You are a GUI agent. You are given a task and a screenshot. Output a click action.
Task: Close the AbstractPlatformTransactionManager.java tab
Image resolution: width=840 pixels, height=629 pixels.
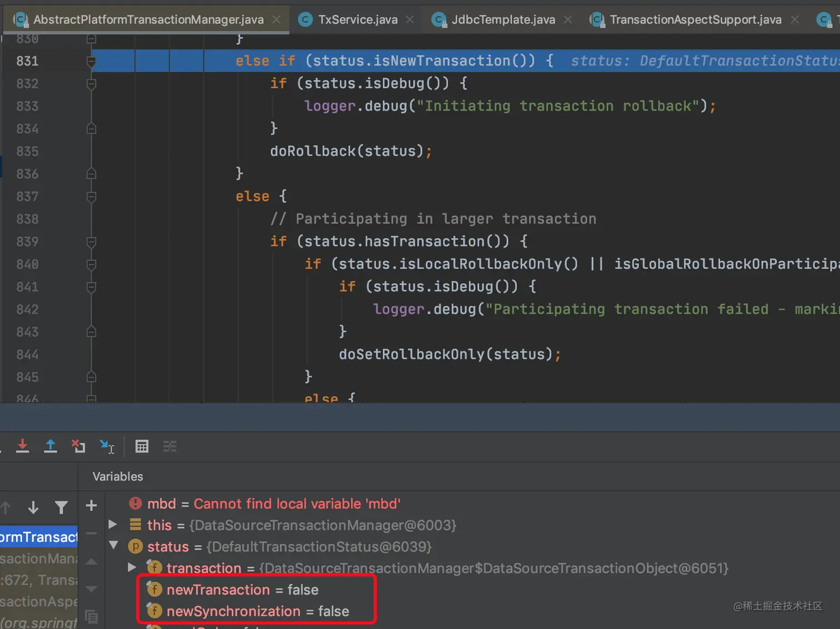click(276, 19)
